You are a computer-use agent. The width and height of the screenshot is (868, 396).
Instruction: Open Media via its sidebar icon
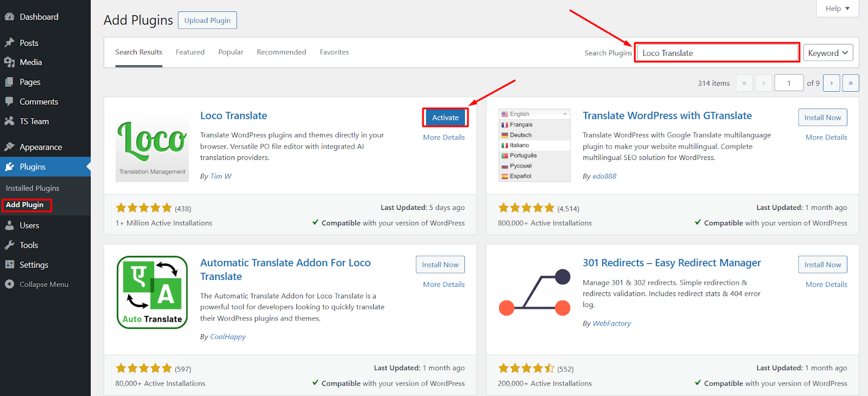9,62
